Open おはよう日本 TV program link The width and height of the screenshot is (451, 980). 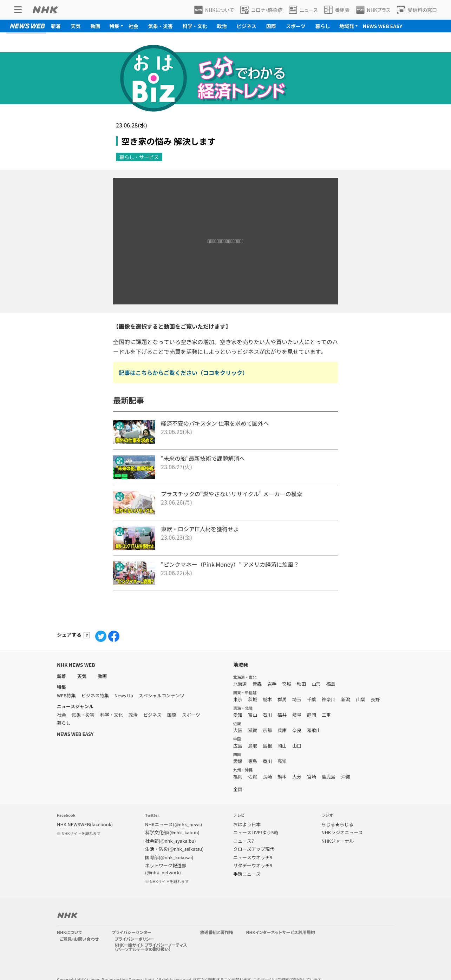[247, 824]
